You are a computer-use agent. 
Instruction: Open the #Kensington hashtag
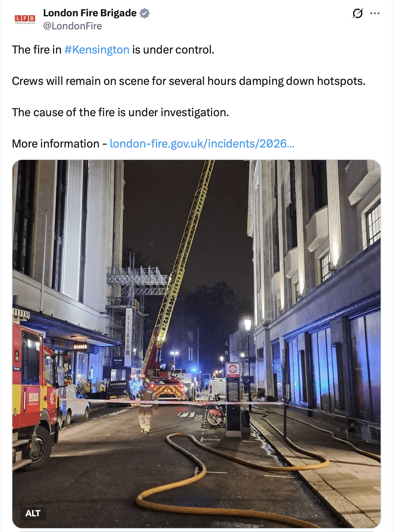point(97,50)
